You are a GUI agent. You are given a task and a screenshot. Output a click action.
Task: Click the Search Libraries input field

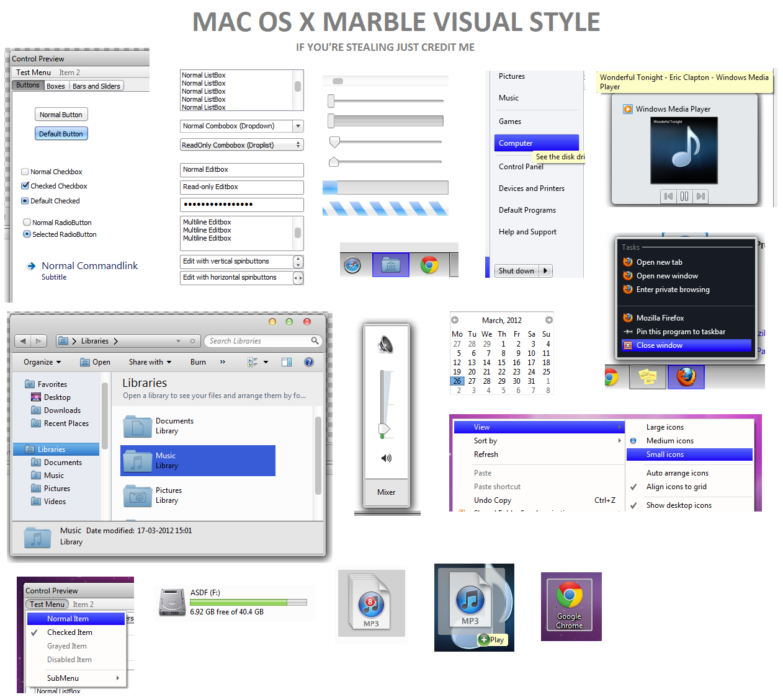pos(261,341)
